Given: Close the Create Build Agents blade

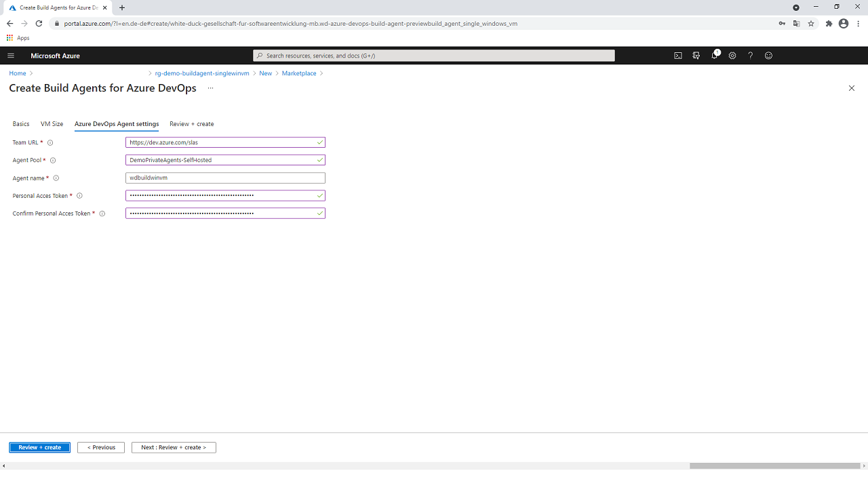Looking at the screenshot, I should (x=852, y=88).
